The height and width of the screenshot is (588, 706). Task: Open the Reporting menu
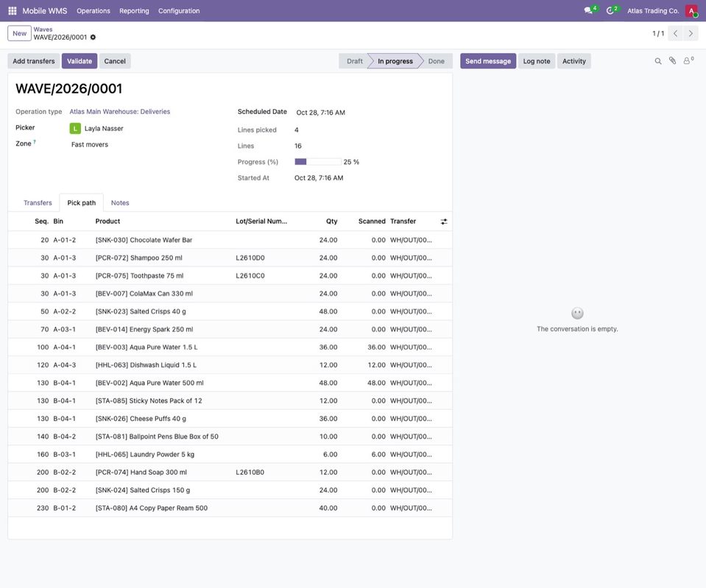pyautogui.click(x=134, y=11)
